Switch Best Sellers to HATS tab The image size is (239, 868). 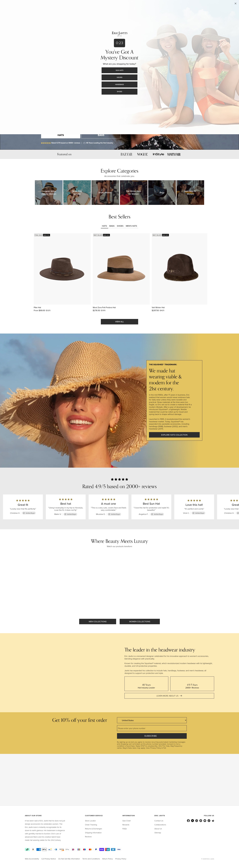(x=104, y=226)
